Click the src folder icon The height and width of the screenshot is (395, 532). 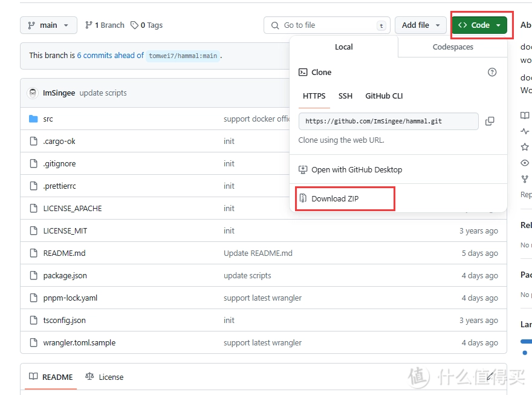33,119
